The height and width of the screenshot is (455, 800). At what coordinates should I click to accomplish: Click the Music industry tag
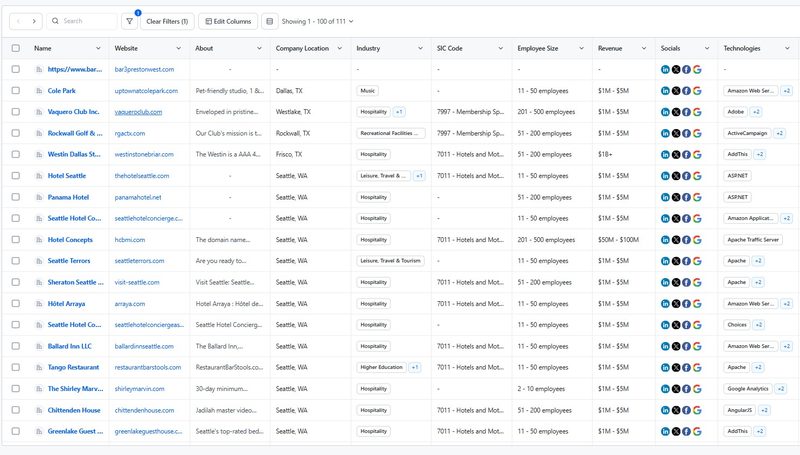pyautogui.click(x=367, y=91)
